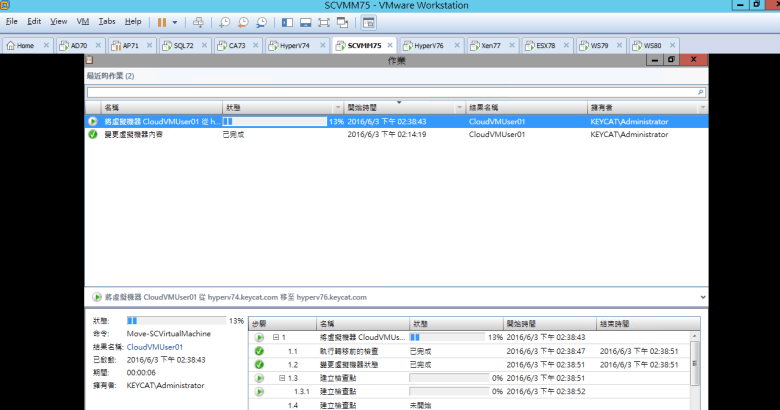The height and width of the screenshot is (410, 780).
Task: Click the VMware pause button in toolbar
Action: (161, 21)
